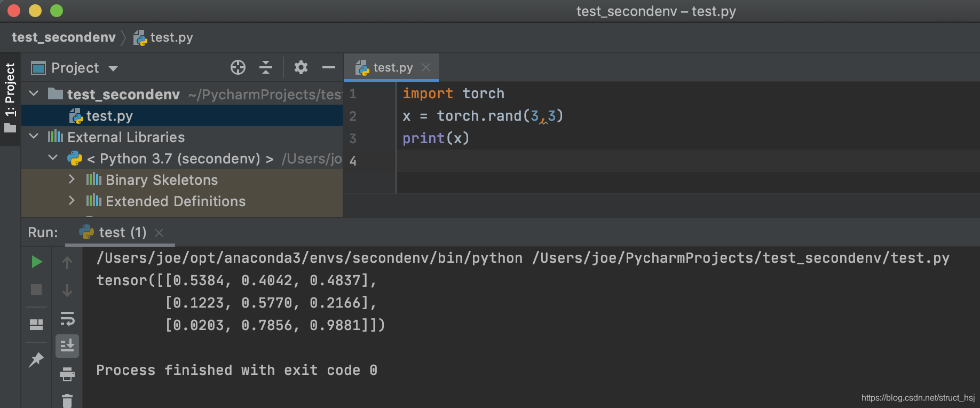Click the yellow minimize window button

click(x=35, y=11)
